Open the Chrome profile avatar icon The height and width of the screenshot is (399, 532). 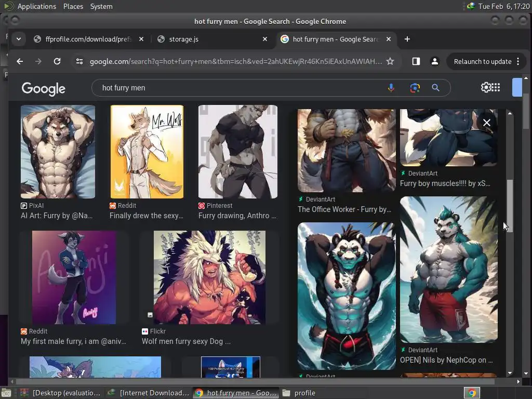435,61
